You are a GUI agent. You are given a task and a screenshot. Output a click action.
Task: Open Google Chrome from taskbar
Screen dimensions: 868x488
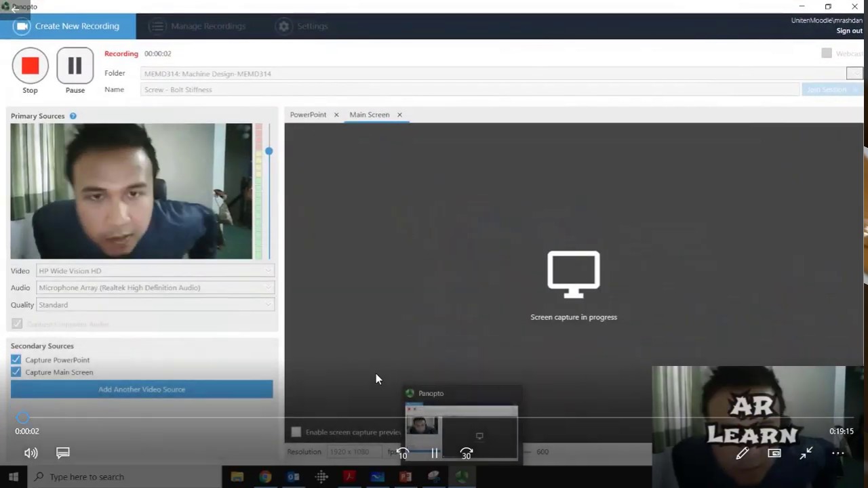click(265, 476)
